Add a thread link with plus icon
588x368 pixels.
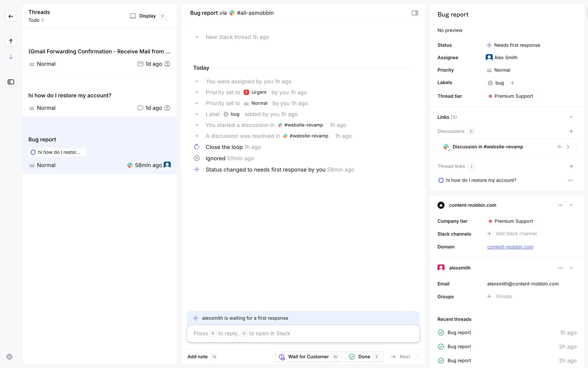(x=571, y=166)
